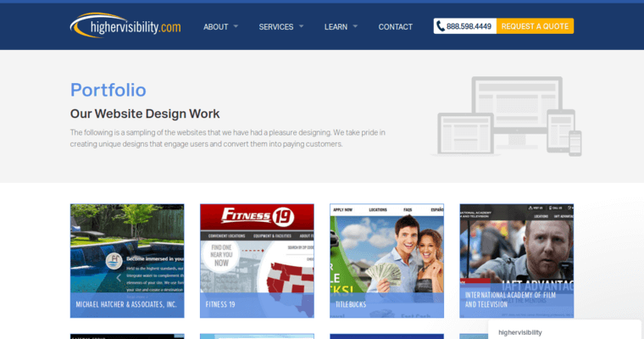Open the Fitness 19 portfolio thumbnail

pos(257,260)
